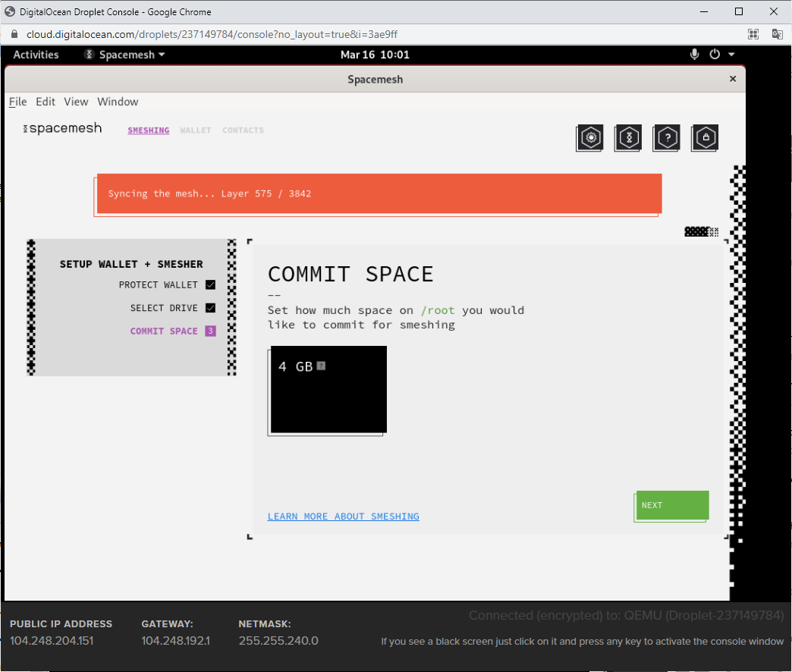Click the question mark beside 4 GB
Image resolution: width=792 pixels, height=672 pixels.
321,366
